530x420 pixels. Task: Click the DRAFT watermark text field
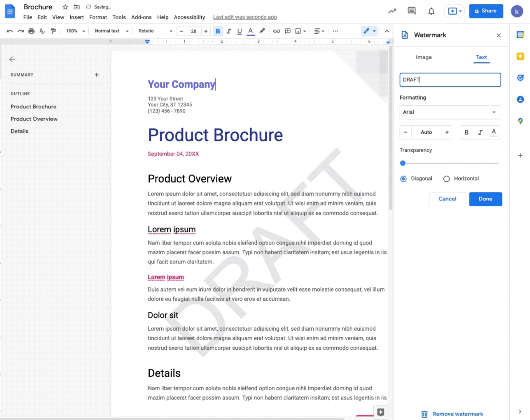pyautogui.click(x=450, y=80)
